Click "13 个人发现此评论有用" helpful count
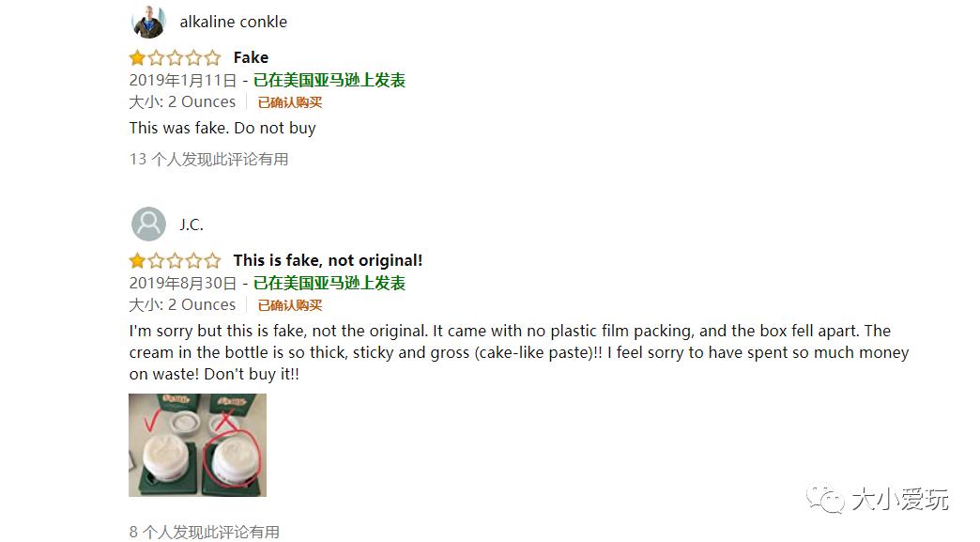The image size is (980, 542). pyautogui.click(x=208, y=159)
